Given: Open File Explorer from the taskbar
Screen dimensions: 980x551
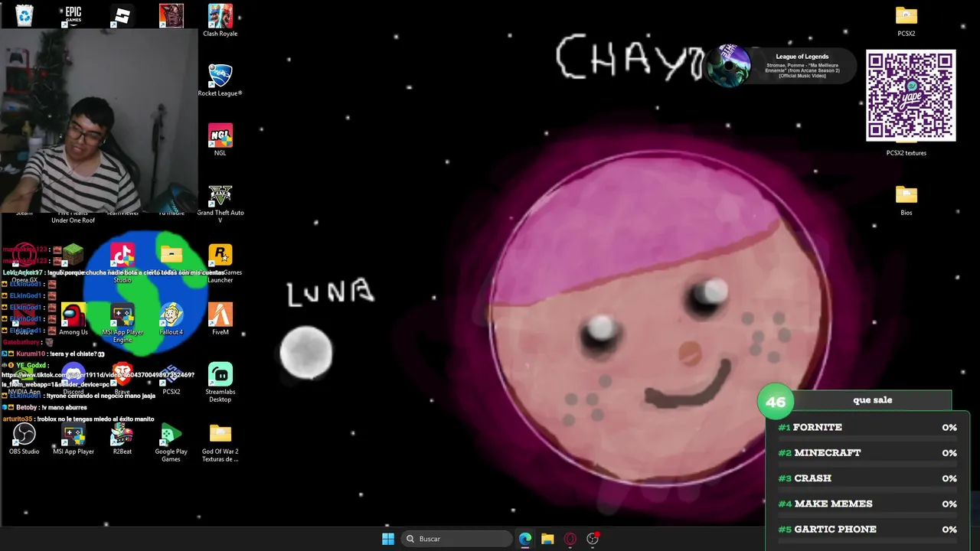Looking at the screenshot, I should [x=547, y=539].
